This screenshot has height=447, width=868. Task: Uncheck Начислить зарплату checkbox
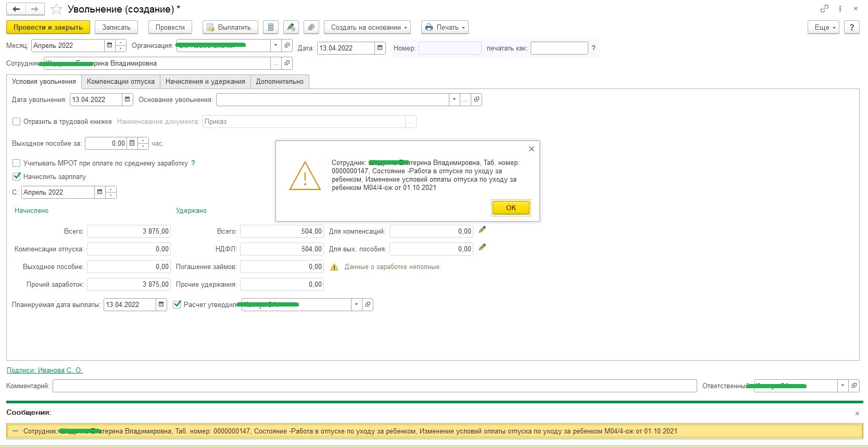click(x=17, y=176)
